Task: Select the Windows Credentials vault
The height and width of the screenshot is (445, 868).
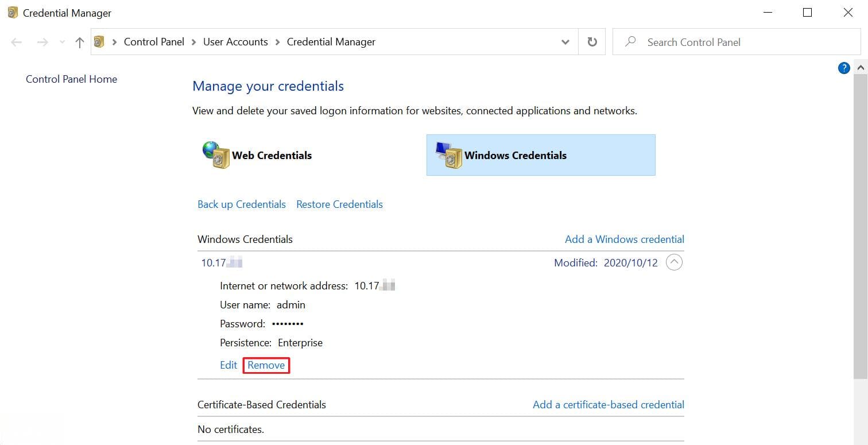Action: (541, 155)
